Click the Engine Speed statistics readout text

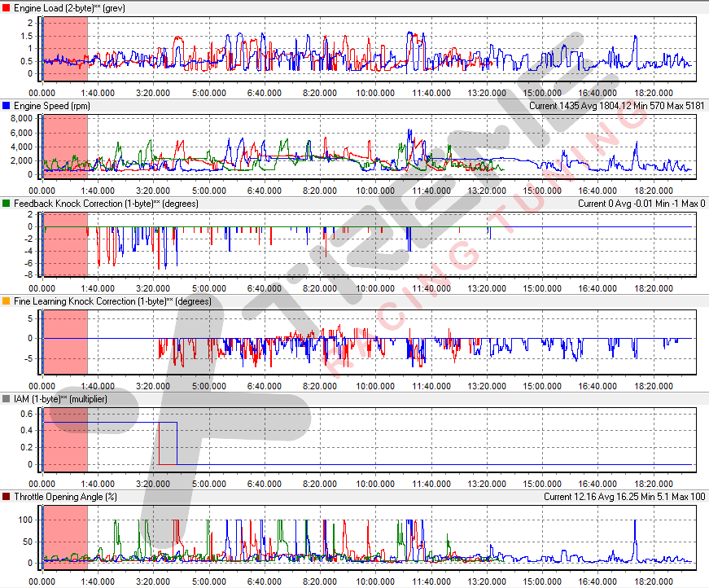point(617,106)
